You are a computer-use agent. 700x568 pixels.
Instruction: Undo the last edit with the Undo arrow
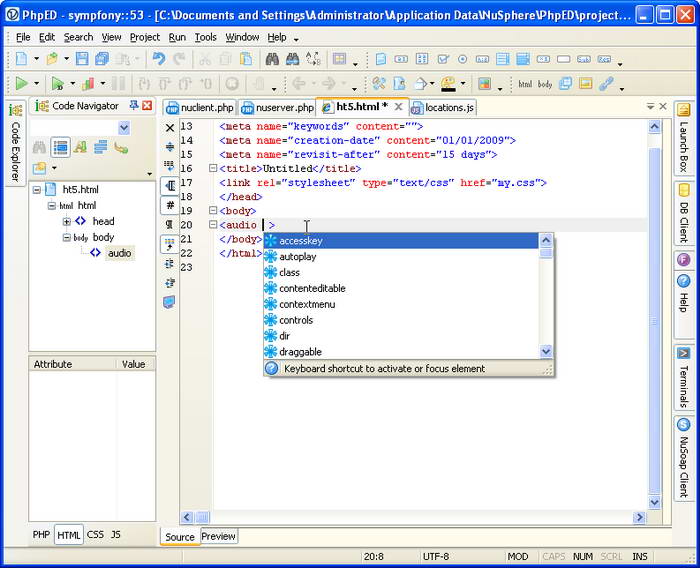coord(159,59)
